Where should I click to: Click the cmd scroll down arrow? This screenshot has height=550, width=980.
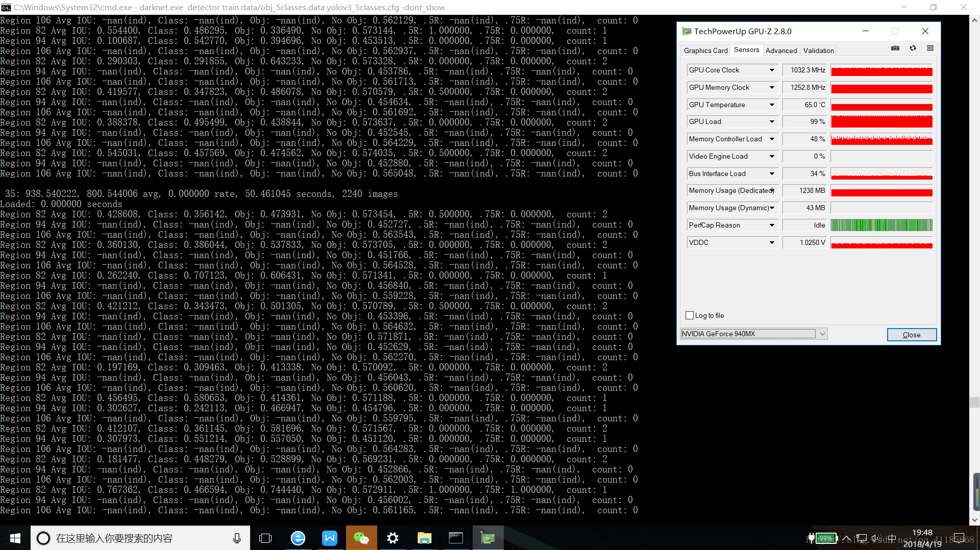(x=974, y=520)
